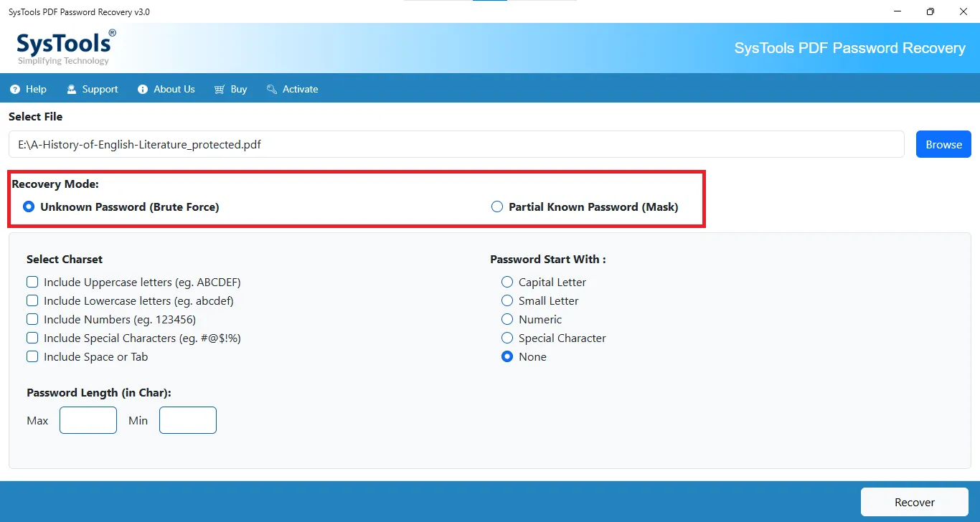The image size is (980, 522).
Task: Toggle Include Space or Tab checkbox
Action: pyautogui.click(x=32, y=356)
